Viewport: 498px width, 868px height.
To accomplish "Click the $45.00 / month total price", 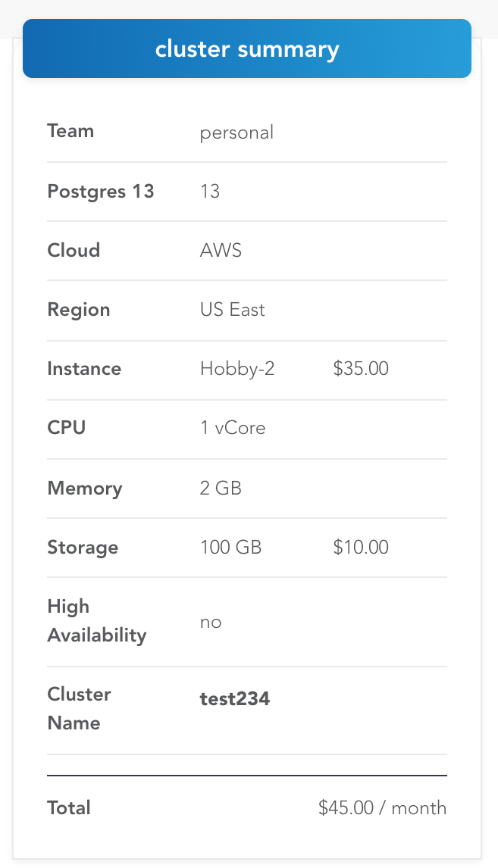I will click(x=382, y=807).
